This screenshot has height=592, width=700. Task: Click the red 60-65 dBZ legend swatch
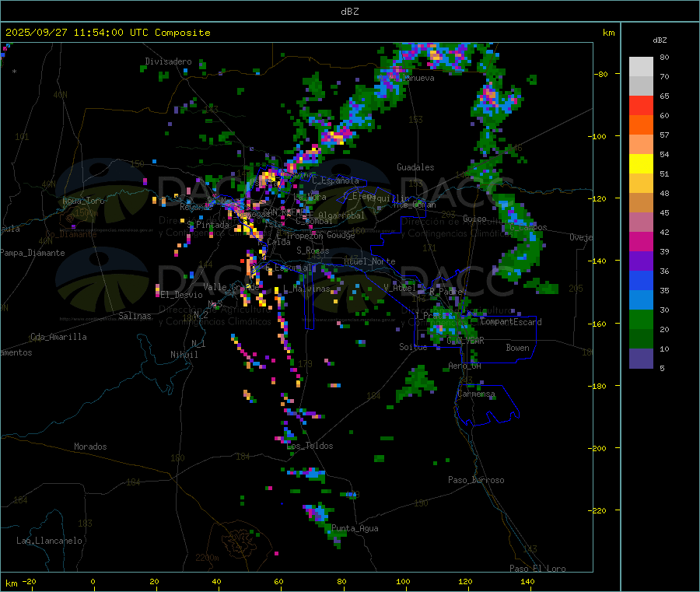(641, 105)
